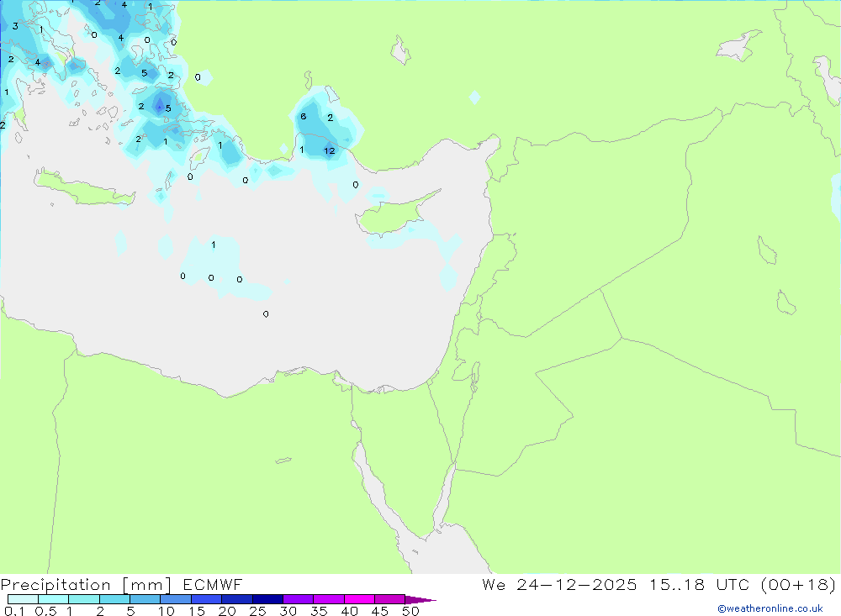Select the 25–30 mm navy legend swatch
This screenshot has height=616, width=841.
click(267, 599)
